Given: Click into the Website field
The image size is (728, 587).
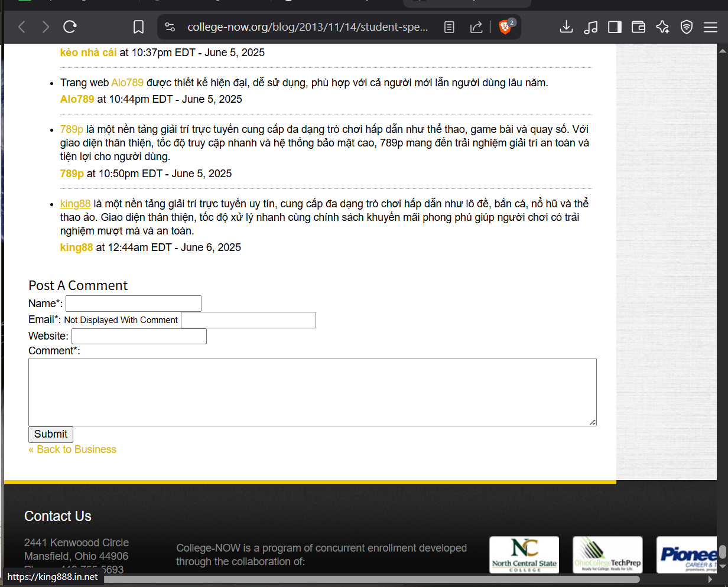Looking at the screenshot, I should click(x=139, y=337).
